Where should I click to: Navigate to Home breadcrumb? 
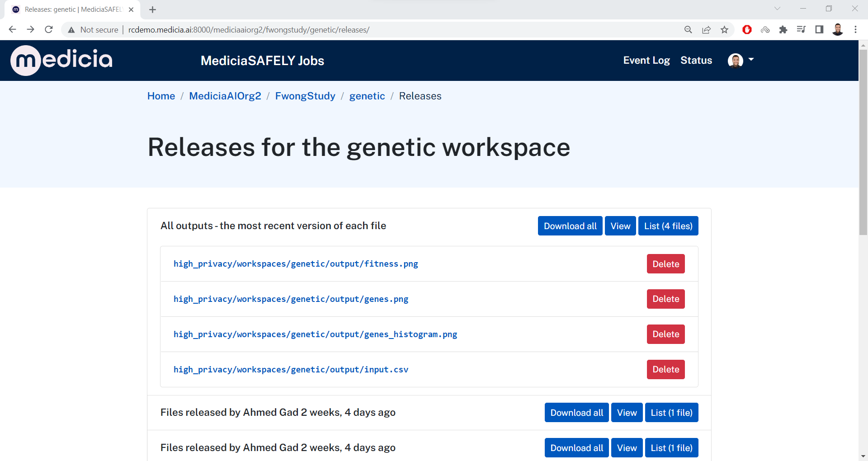coord(161,96)
